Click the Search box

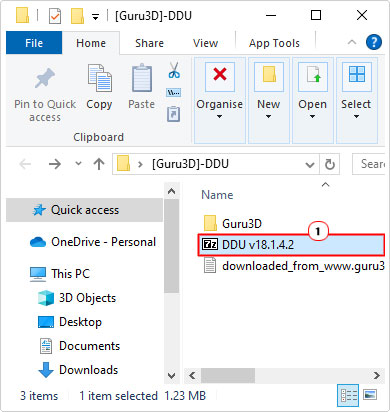pos(369,164)
